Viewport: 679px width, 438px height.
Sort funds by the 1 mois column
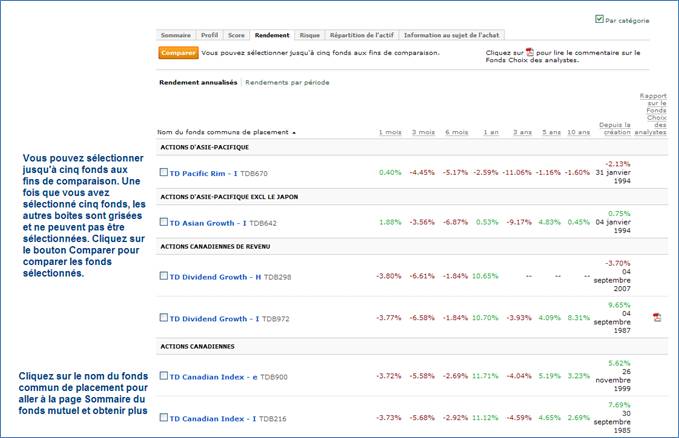coord(390,132)
